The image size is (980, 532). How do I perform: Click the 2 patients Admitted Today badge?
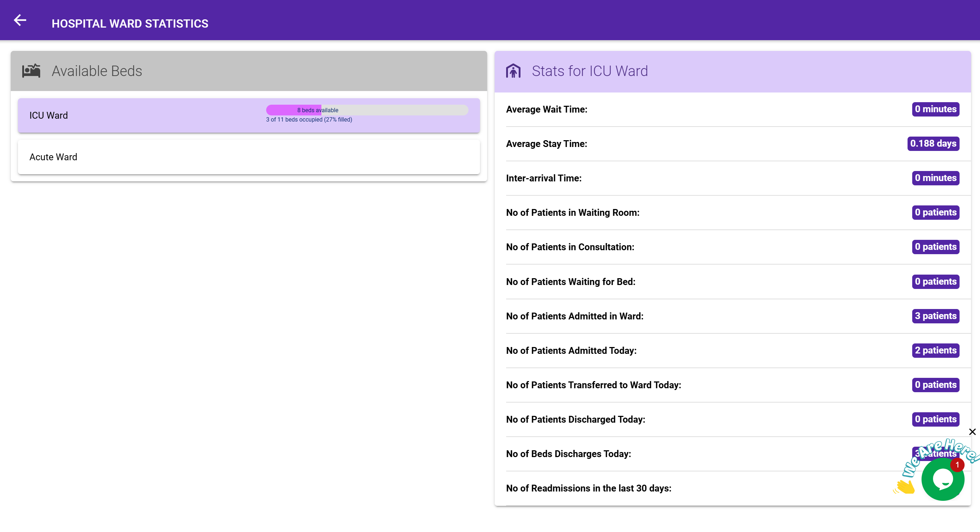tap(936, 351)
